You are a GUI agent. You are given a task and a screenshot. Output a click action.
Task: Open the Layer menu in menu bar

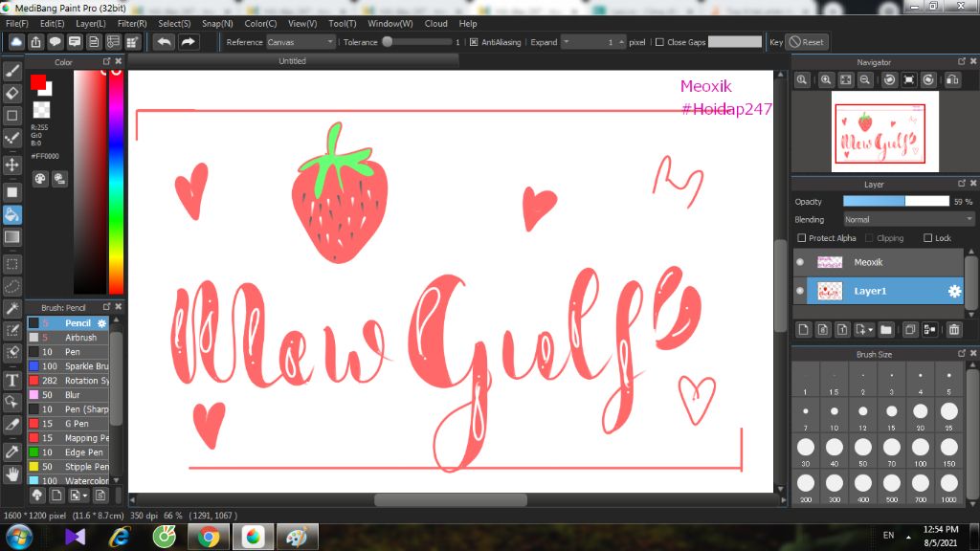91,23
